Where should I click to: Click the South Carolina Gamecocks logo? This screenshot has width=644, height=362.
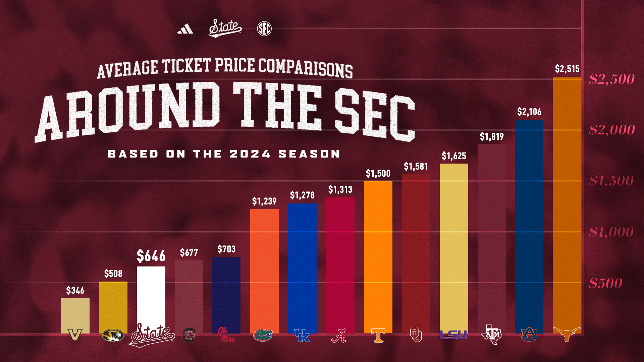[x=189, y=336]
